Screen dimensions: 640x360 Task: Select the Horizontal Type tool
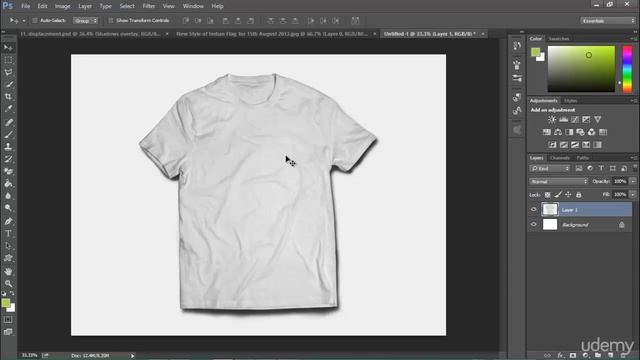(8, 233)
